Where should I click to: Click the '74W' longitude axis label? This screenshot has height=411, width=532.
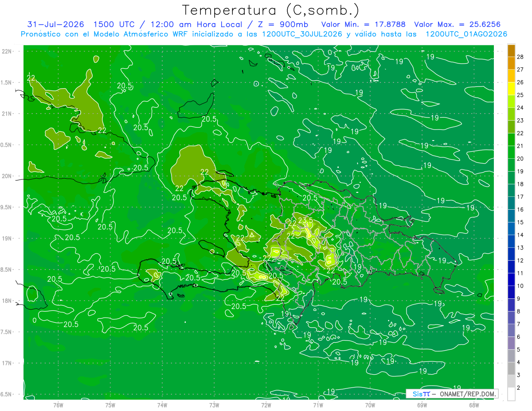(162, 405)
